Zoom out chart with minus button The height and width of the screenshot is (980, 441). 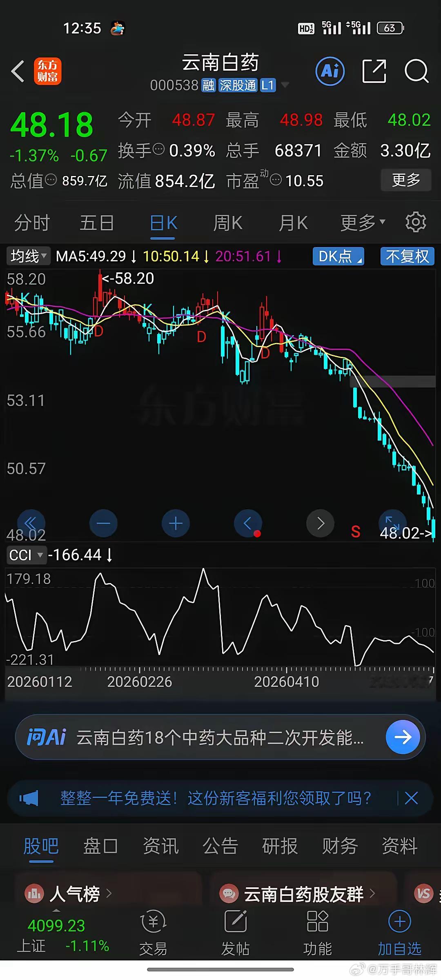tap(103, 523)
